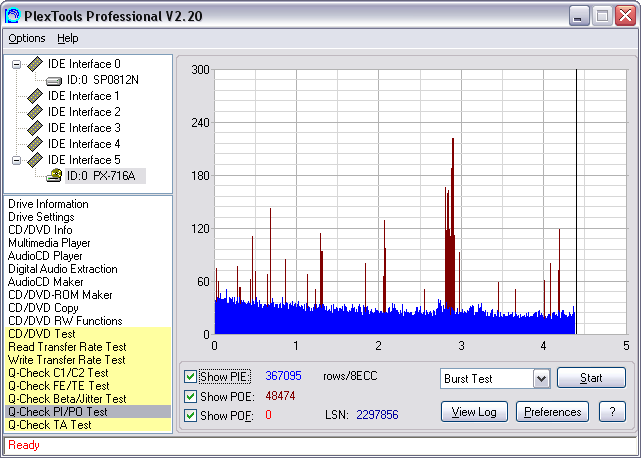Open the Burst Test dropdown arrow
The height and width of the screenshot is (458, 641).
pyautogui.click(x=541, y=379)
